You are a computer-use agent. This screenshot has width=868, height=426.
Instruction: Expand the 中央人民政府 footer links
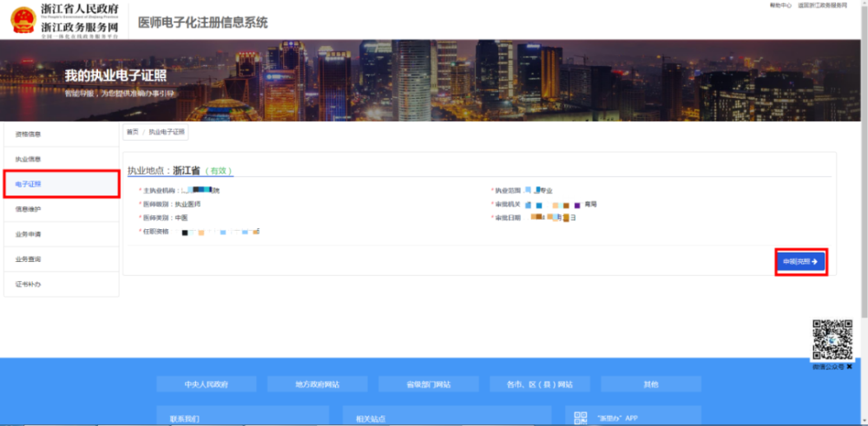pos(206,384)
